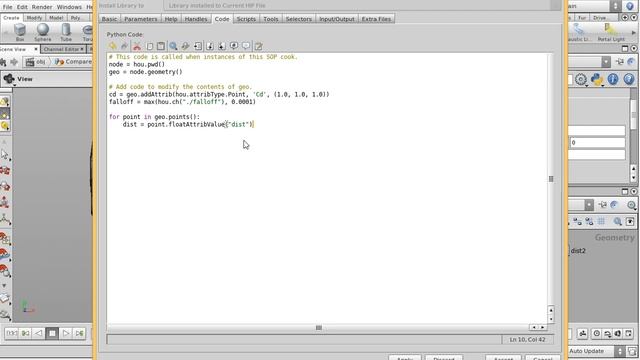Toggle the grid layout icon in network view

click(601, 221)
